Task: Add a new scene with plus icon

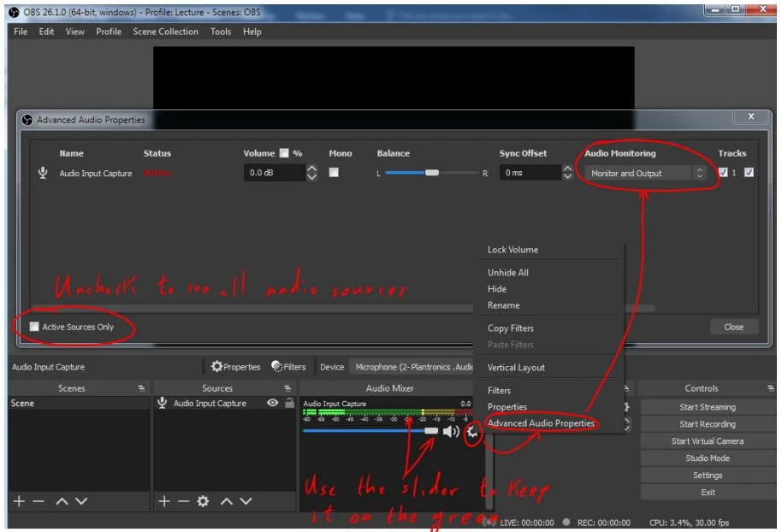Action: (19, 501)
